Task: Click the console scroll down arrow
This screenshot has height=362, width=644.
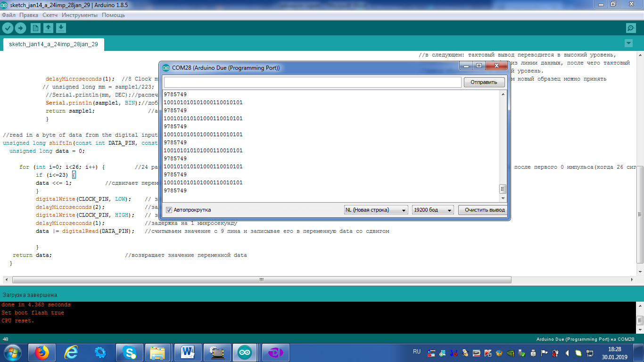Action: click(640, 329)
